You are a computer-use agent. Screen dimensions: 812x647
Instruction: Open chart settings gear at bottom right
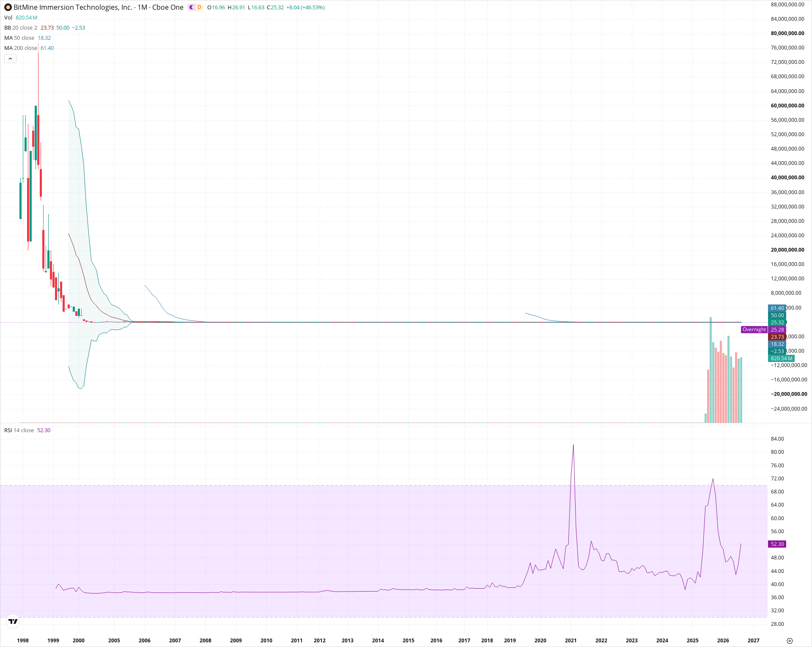tap(789, 641)
